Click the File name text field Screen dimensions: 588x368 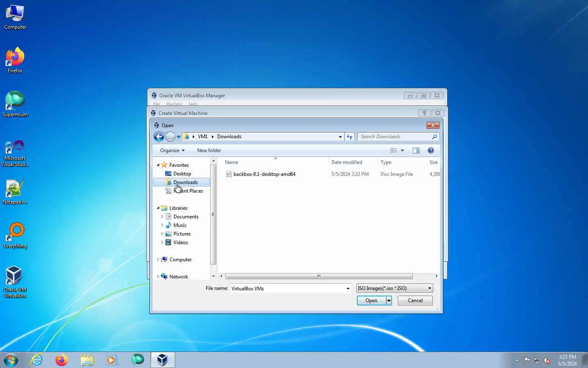click(287, 288)
